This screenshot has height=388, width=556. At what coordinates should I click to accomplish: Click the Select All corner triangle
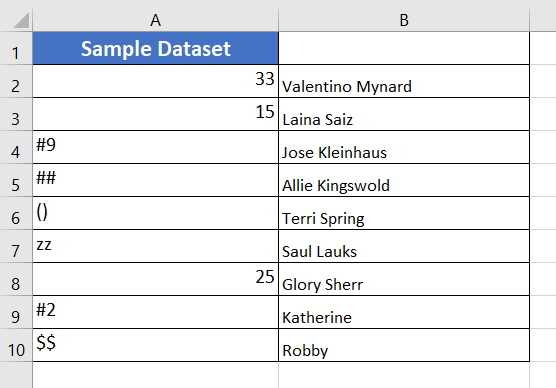[21, 20]
